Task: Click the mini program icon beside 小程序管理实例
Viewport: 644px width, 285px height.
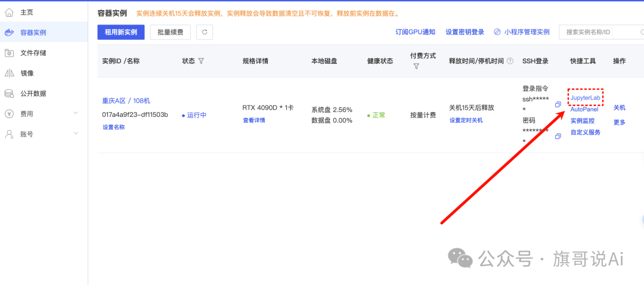Action: tap(497, 32)
